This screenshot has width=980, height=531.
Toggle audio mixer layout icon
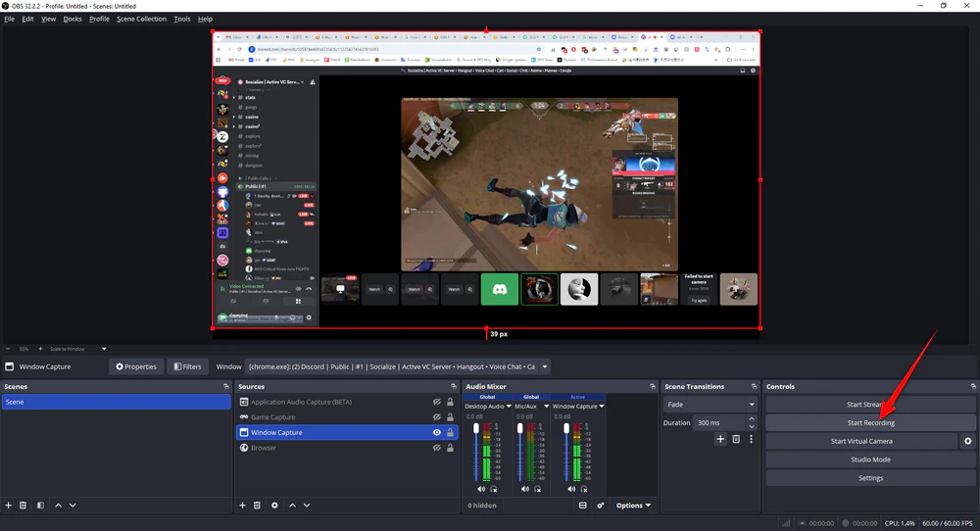[x=582, y=506]
